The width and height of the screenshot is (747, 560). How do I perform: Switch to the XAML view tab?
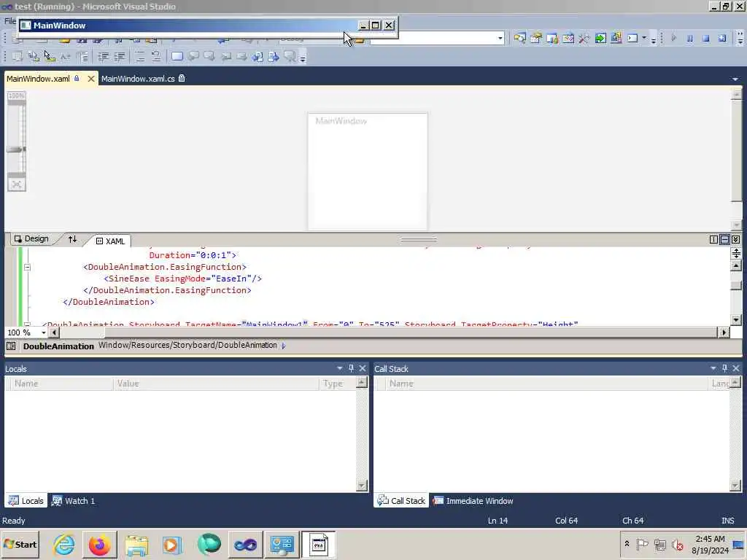[111, 241]
